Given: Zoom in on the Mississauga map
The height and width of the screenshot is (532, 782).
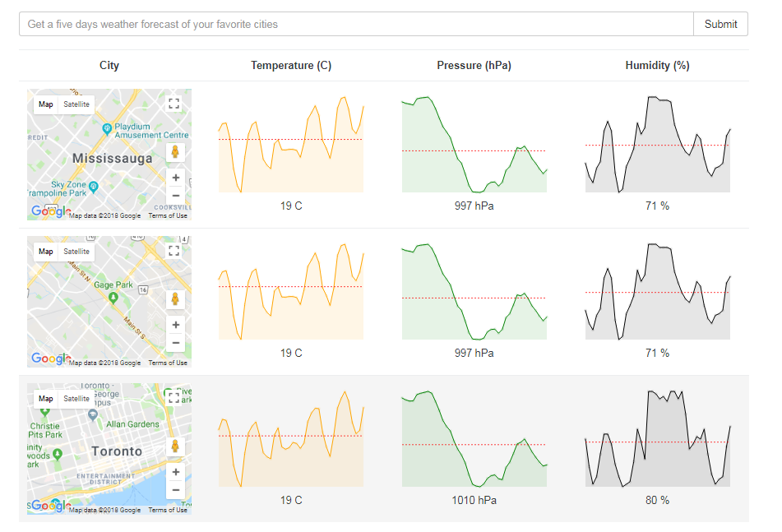Looking at the screenshot, I should coord(175,177).
